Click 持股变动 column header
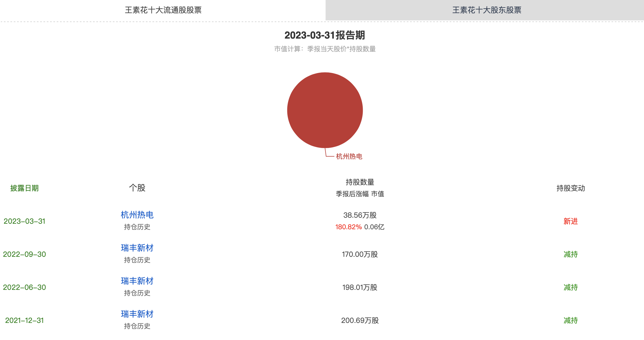644x340 pixels. (x=571, y=188)
